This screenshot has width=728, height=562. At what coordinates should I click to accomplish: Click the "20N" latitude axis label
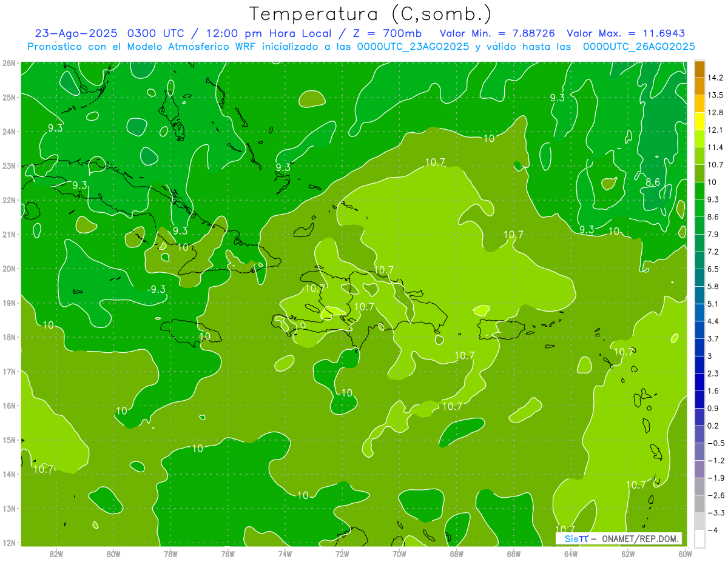coord(8,269)
